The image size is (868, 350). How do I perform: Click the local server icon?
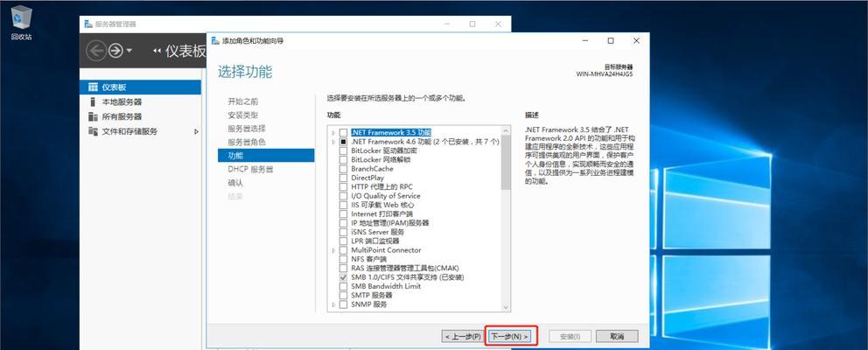click(93, 101)
